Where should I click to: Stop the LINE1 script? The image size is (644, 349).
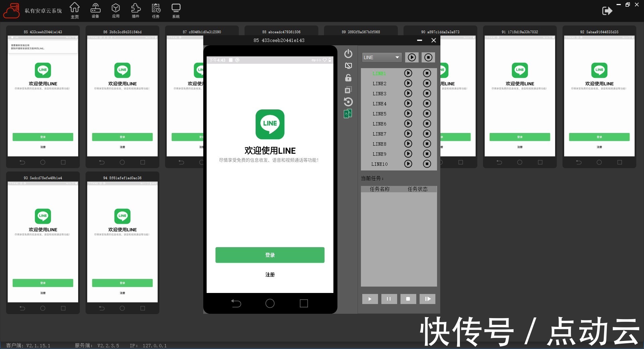point(427,73)
